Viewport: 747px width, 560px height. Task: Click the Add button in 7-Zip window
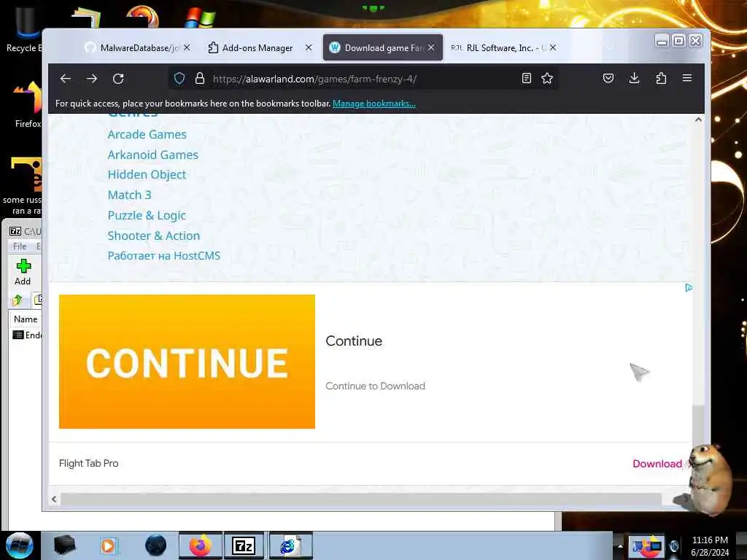coord(23,273)
